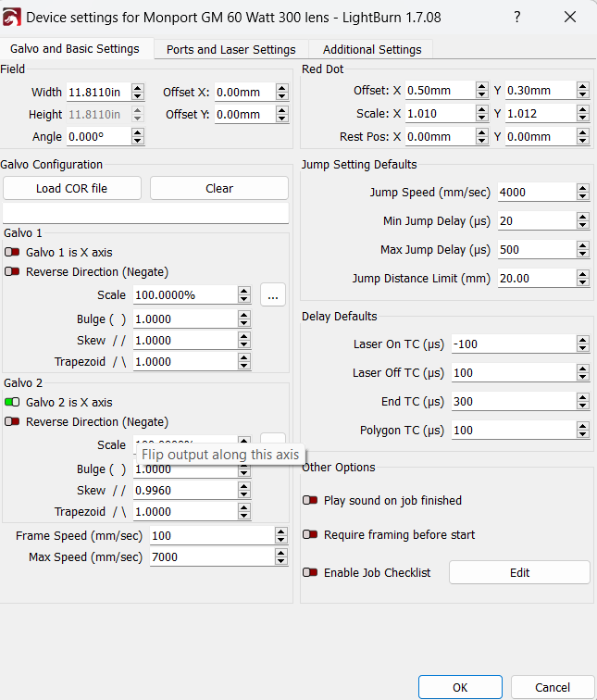The width and height of the screenshot is (597, 700).
Task: Click the LightBurn app icon in title bar
Action: coord(11,18)
